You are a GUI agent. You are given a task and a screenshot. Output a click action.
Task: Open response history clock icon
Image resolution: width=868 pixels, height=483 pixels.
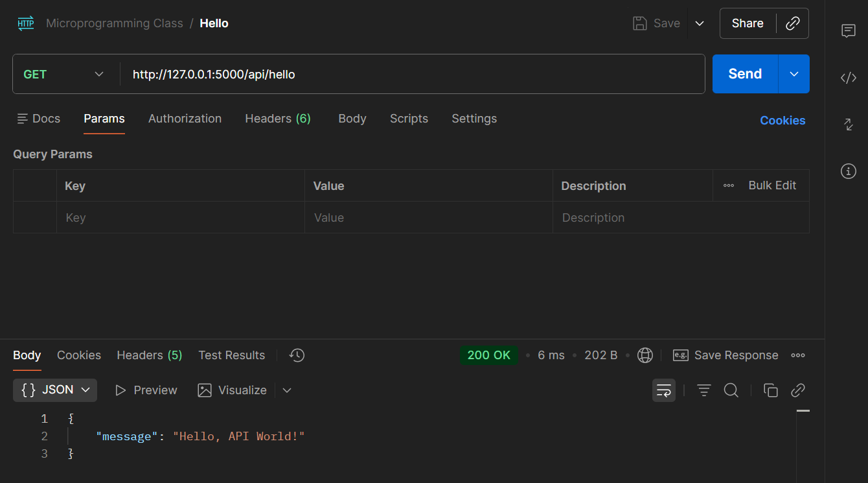click(x=297, y=355)
